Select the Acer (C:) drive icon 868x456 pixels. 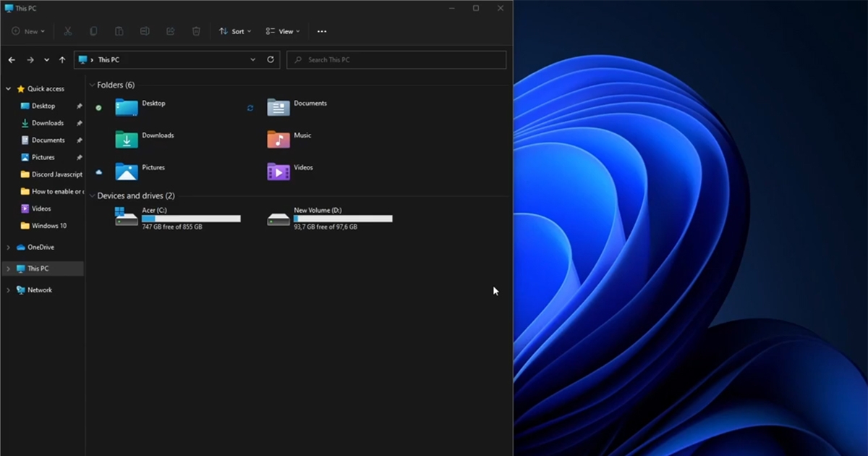[x=127, y=216]
